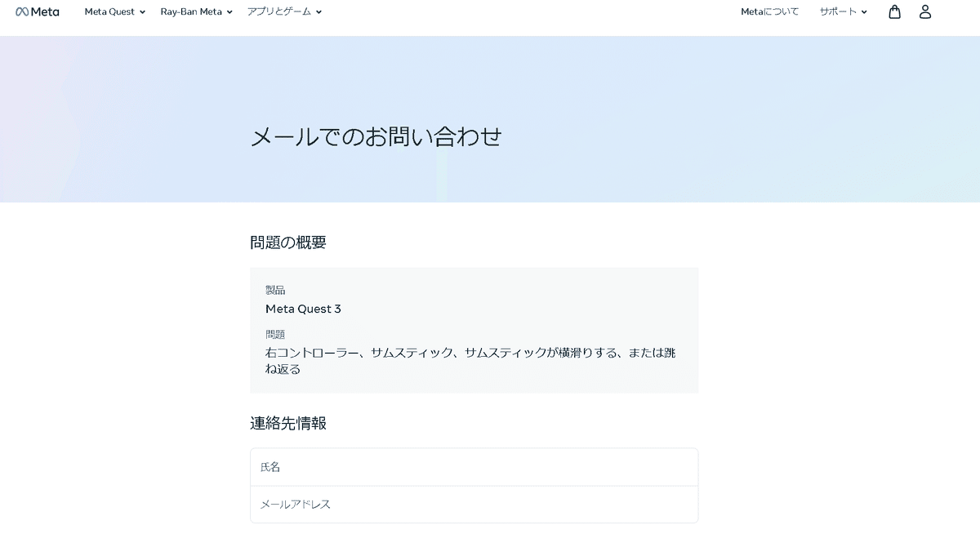The image size is (980, 534).
Task: Expand the サポート dropdown
Action: point(844,12)
